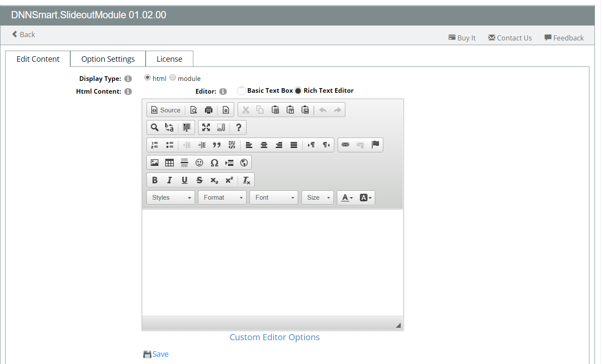Toggle Bold formatting
The image size is (603, 364).
coord(155,180)
